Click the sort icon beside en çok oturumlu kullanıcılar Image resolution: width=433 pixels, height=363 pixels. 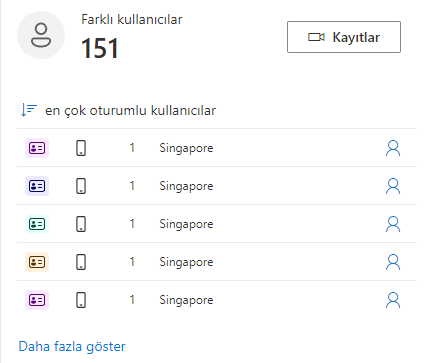click(x=29, y=110)
